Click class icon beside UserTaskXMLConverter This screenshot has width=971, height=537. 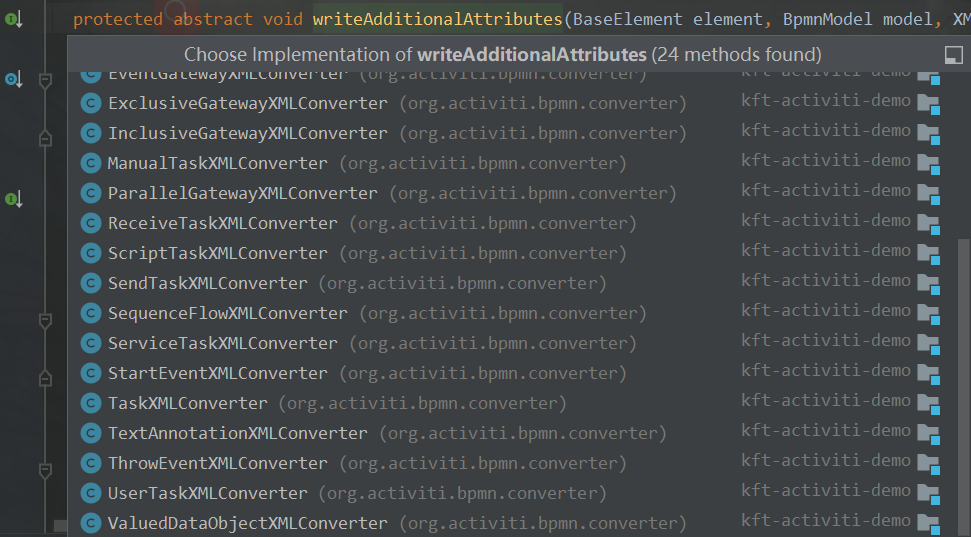tap(91, 494)
